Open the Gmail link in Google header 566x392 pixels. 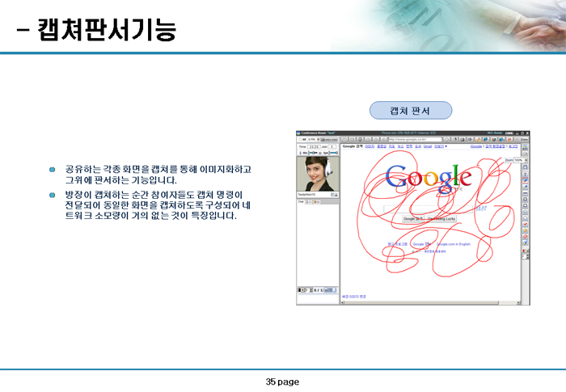click(x=428, y=146)
